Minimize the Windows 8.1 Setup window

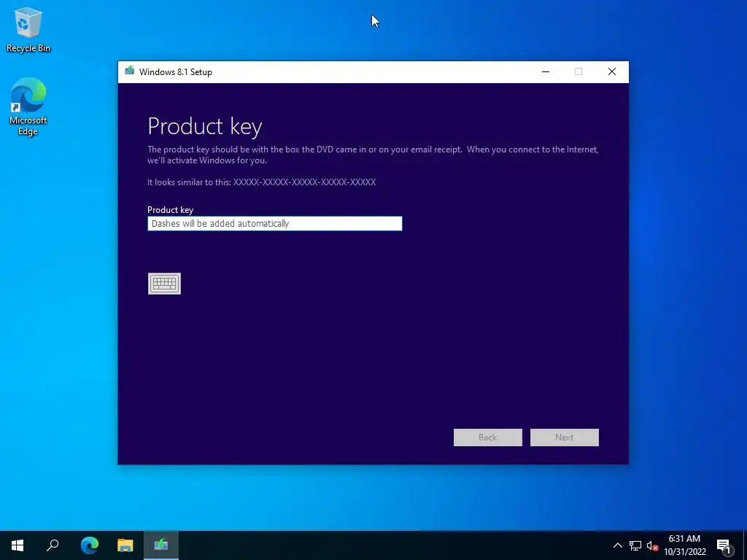point(546,72)
